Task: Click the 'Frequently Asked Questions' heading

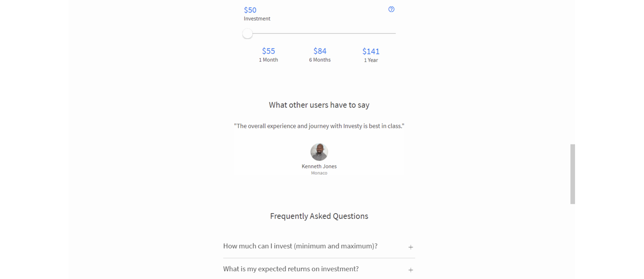Action: click(319, 216)
